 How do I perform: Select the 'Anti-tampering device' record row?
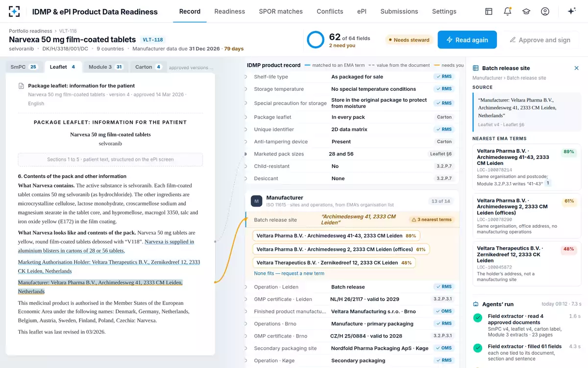[x=352, y=142]
